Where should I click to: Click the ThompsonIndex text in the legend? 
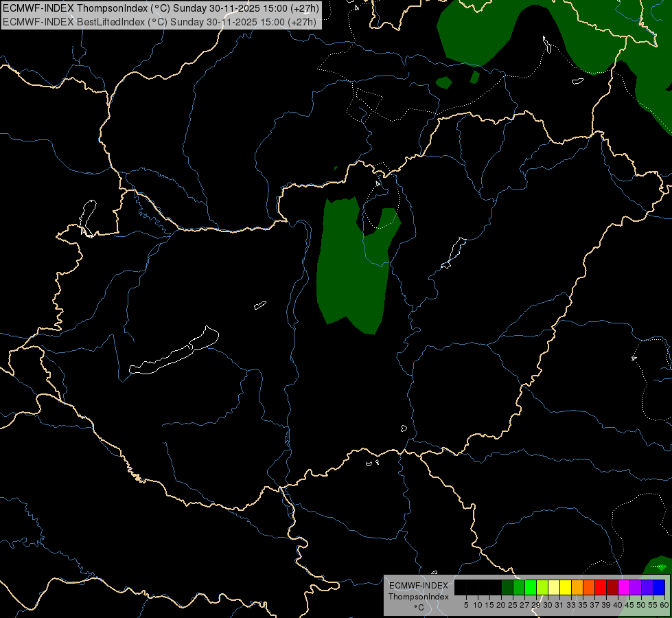419,597
